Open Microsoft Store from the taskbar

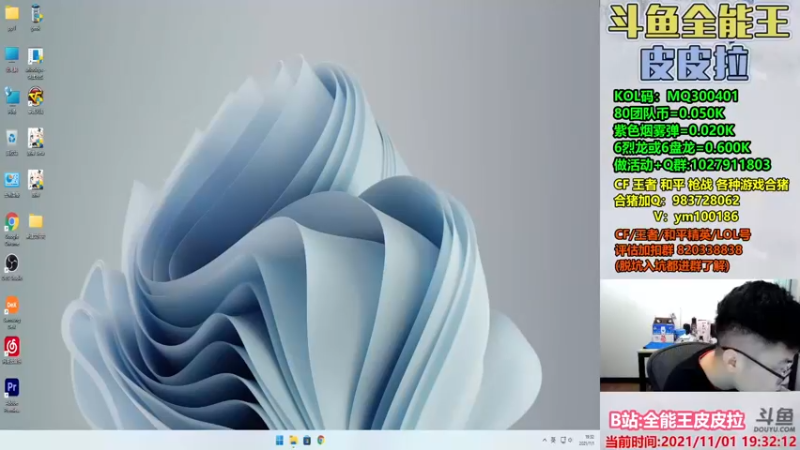tap(307, 440)
